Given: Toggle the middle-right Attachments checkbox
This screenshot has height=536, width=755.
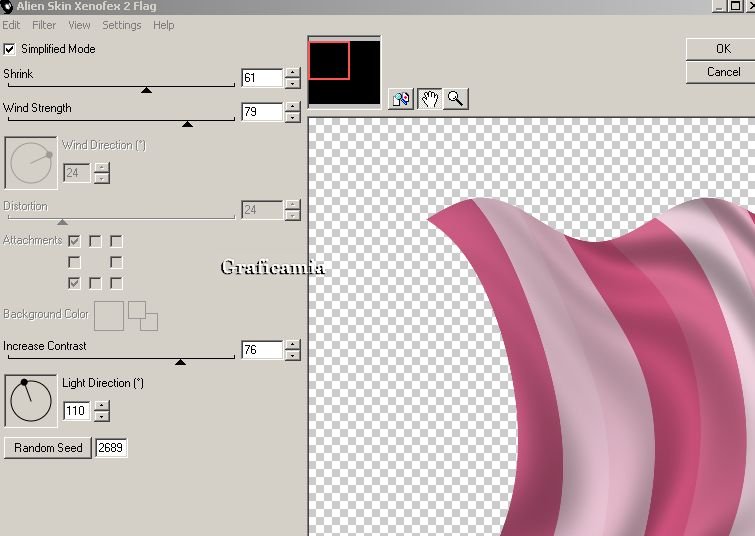Looking at the screenshot, I should point(116,262).
